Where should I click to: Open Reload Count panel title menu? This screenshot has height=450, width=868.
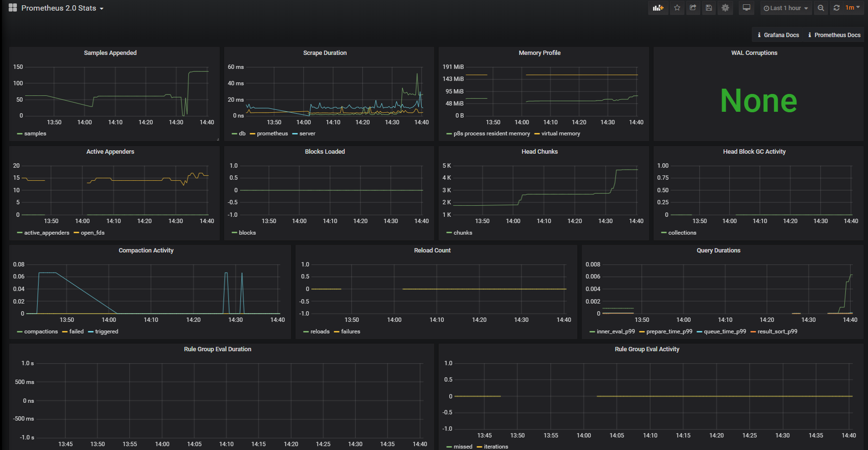point(432,251)
